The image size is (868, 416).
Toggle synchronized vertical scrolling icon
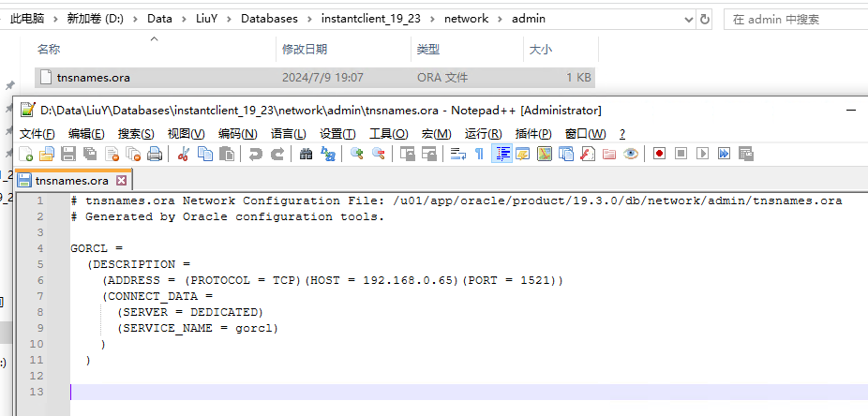pos(408,154)
